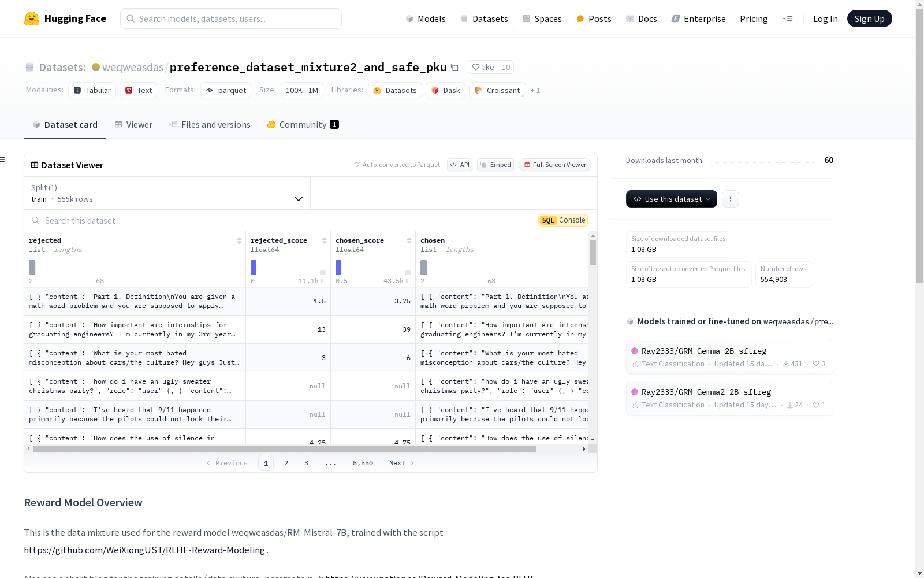
Task: Open the Tabular modality tag
Action: click(92, 90)
